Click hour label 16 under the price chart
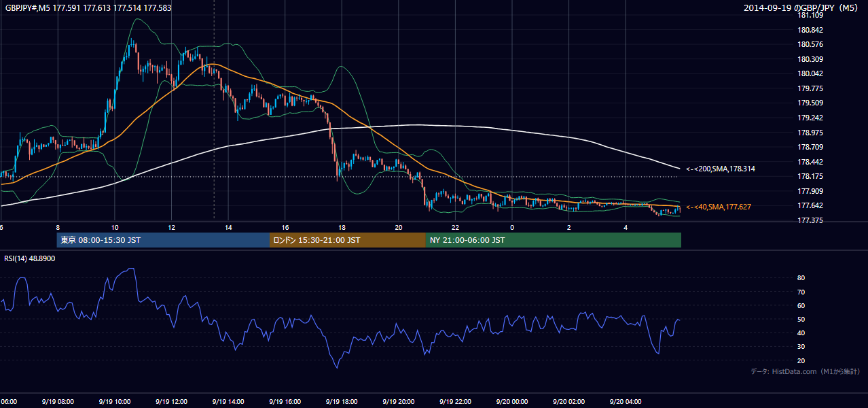Image resolution: width=868 pixels, height=408 pixels. (285, 228)
